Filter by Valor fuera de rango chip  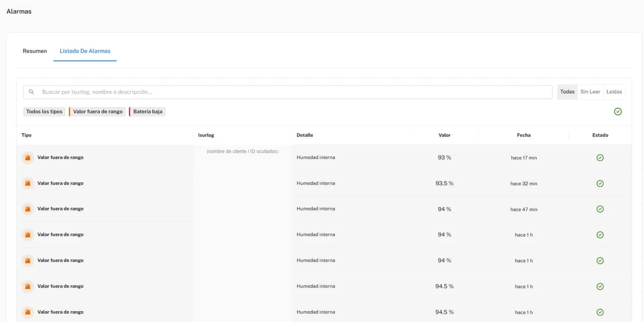[x=98, y=112]
